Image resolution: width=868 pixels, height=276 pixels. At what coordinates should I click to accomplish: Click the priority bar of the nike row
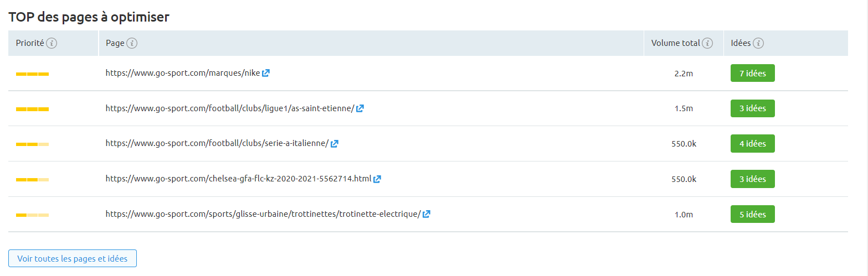(33, 74)
